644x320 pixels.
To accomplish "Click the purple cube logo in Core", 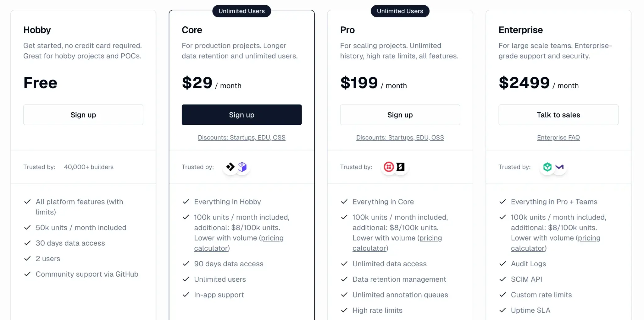I will click(x=242, y=167).
